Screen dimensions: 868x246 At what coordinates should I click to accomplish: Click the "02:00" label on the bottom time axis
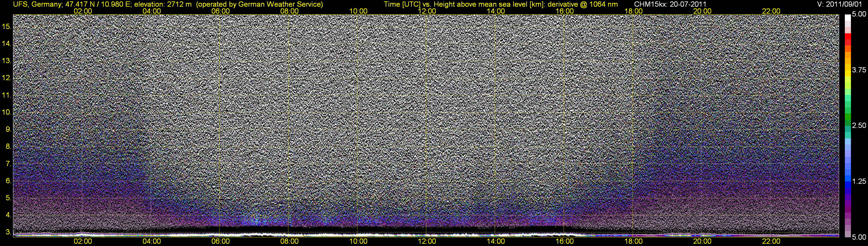pyautogui.click(x=83, y=241)
